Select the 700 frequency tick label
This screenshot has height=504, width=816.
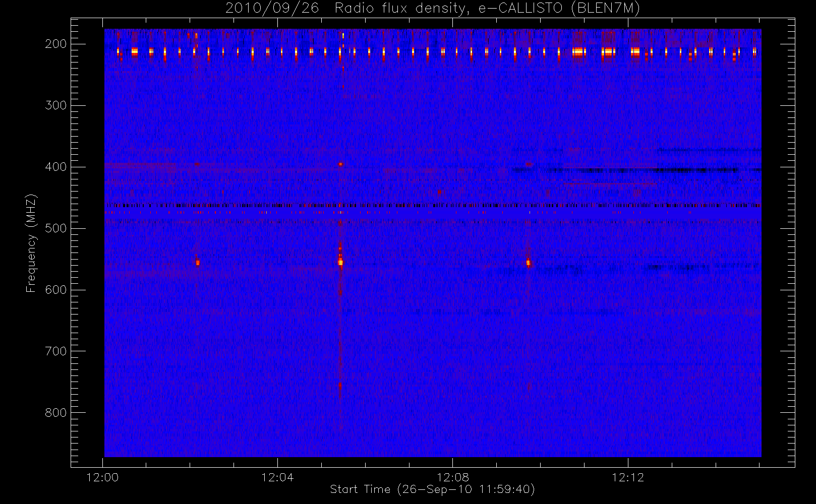click(56, 351)
